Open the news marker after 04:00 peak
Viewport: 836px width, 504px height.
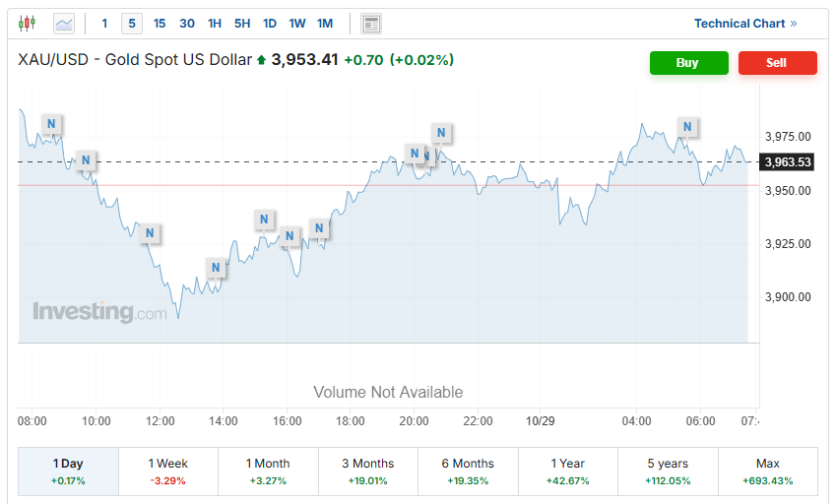687,127
